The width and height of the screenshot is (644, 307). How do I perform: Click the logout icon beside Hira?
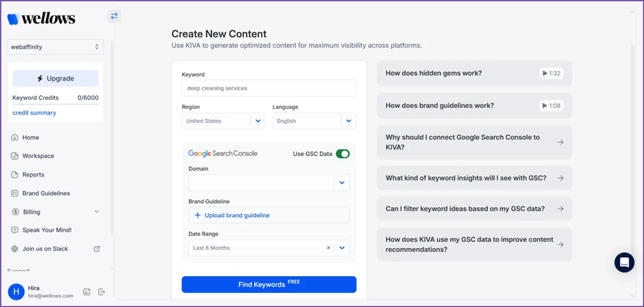pos(101,292)
